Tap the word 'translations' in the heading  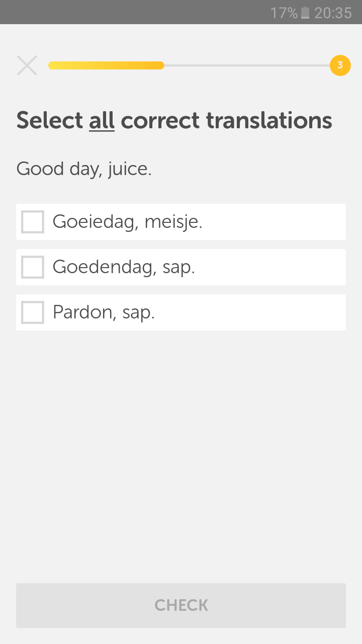(x=269, y=121)
